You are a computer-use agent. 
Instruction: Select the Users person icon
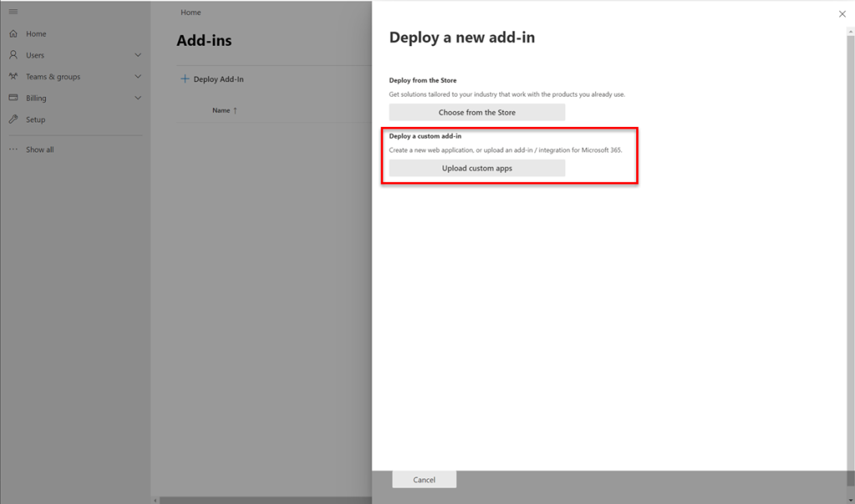pyautogui.click(x=13, y=54)
